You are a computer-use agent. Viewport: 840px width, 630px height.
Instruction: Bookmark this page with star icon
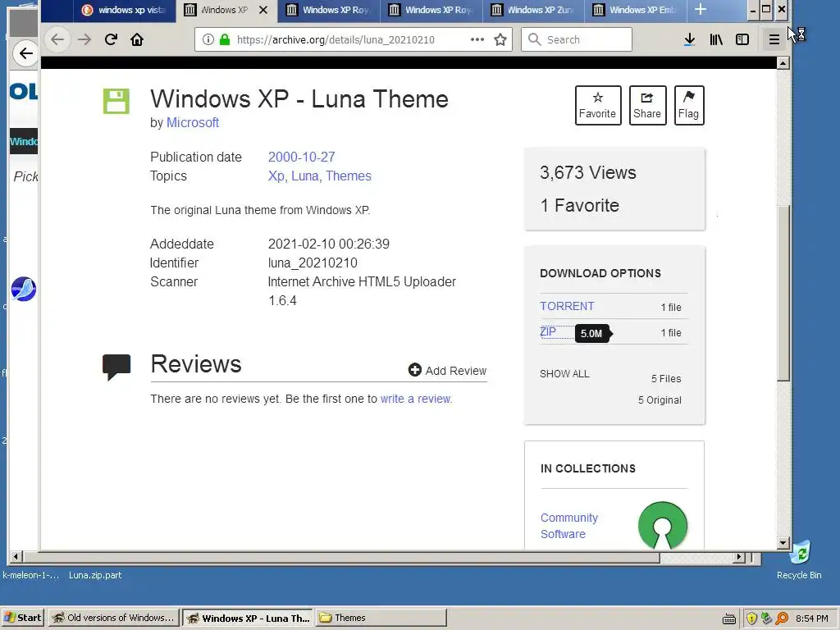click(500, 39)
